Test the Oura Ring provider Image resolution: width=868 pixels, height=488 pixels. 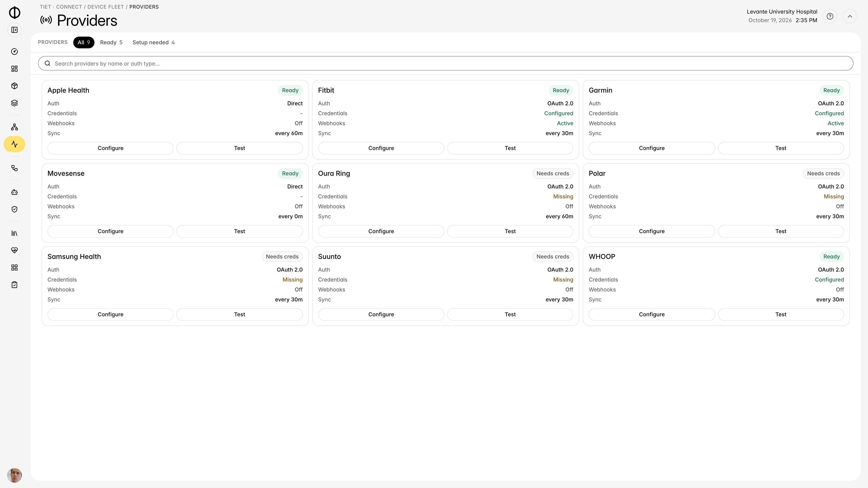pos(510,231)
